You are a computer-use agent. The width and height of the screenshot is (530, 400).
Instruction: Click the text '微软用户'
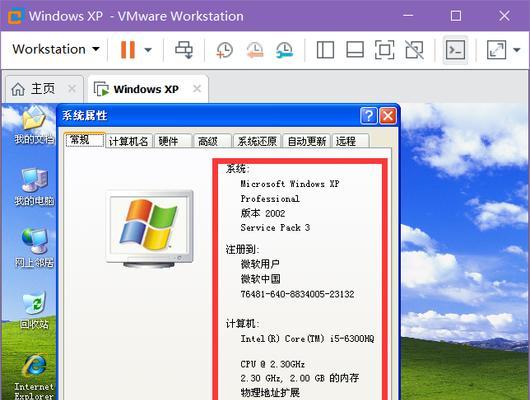point(260,264)
